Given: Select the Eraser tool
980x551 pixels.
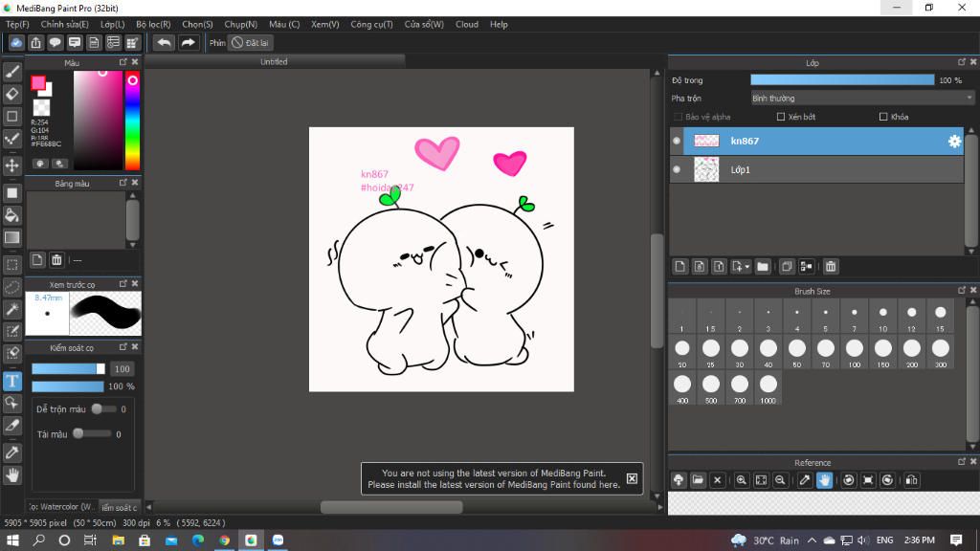Looking at the screenshot, I should [12, 94].
